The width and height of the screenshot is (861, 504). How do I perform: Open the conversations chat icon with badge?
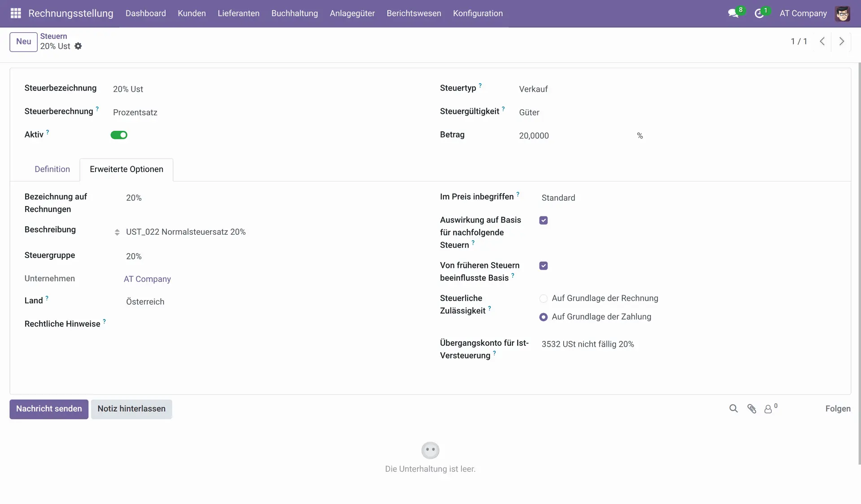click(x=734, y=13)
